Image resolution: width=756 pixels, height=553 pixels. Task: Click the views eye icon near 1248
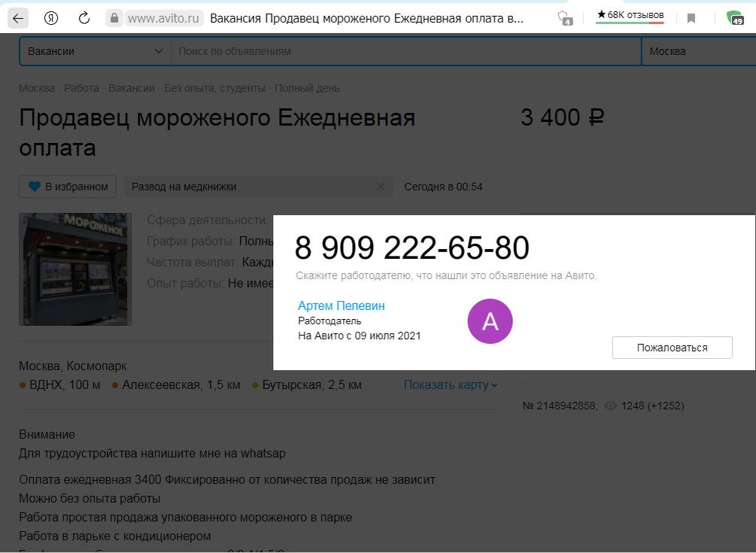(610, 406)
